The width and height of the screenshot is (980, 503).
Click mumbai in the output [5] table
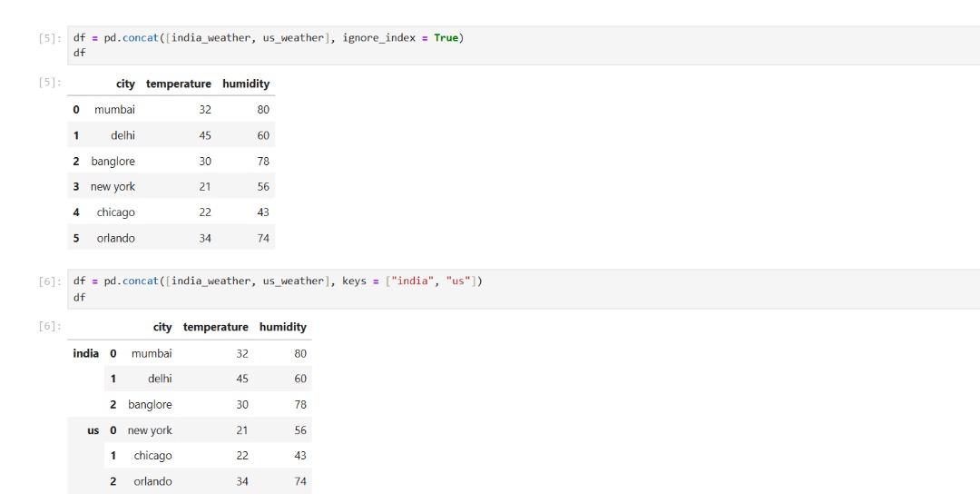pyautogui.click(x=115, y=110)
